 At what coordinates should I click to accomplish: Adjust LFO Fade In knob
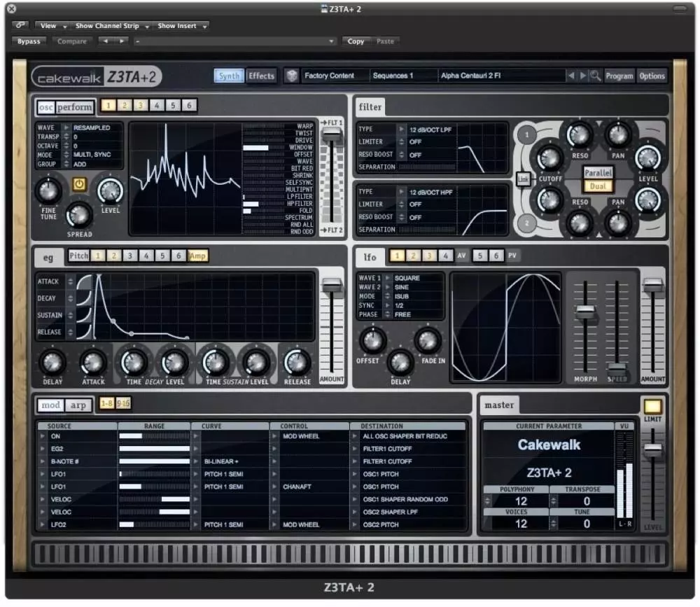tap(428, 340)
